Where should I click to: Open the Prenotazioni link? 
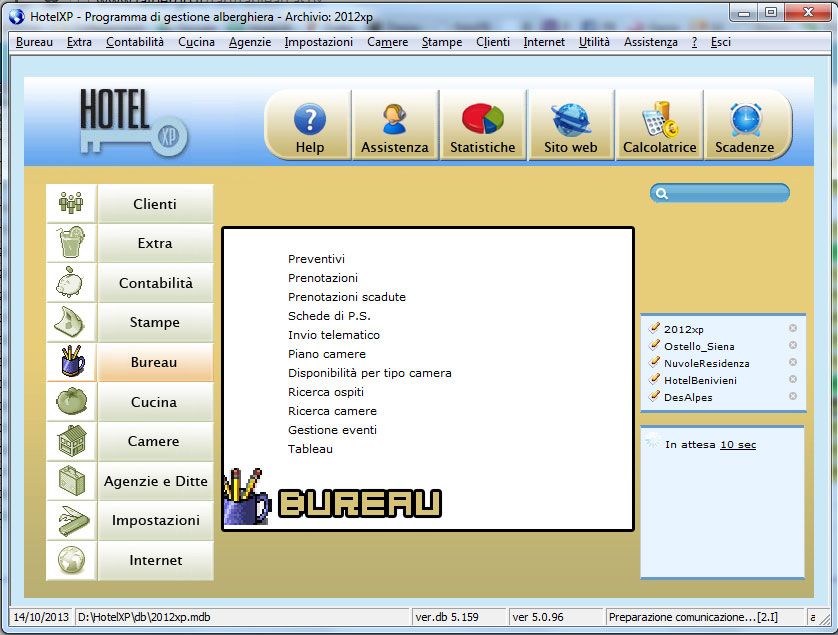[323, 278]
